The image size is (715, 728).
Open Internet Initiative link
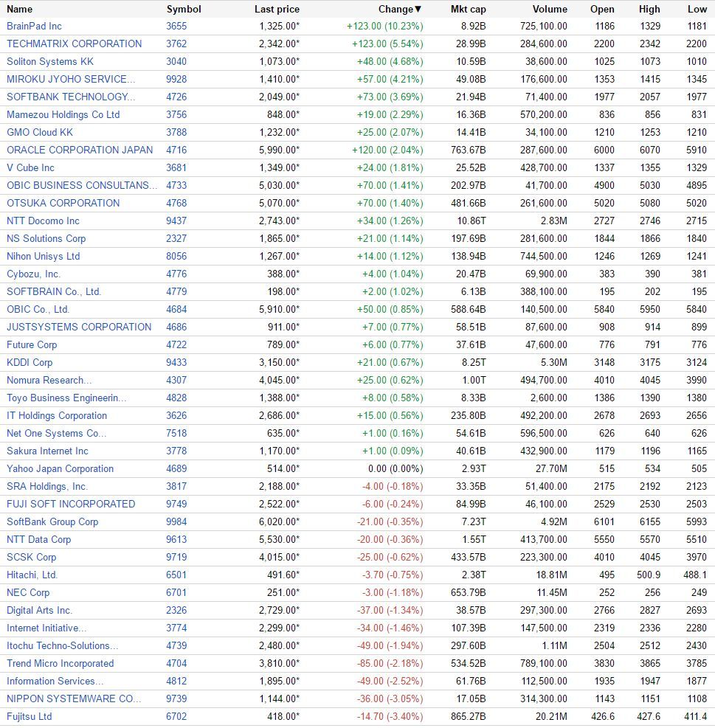[x=46, y=628]
